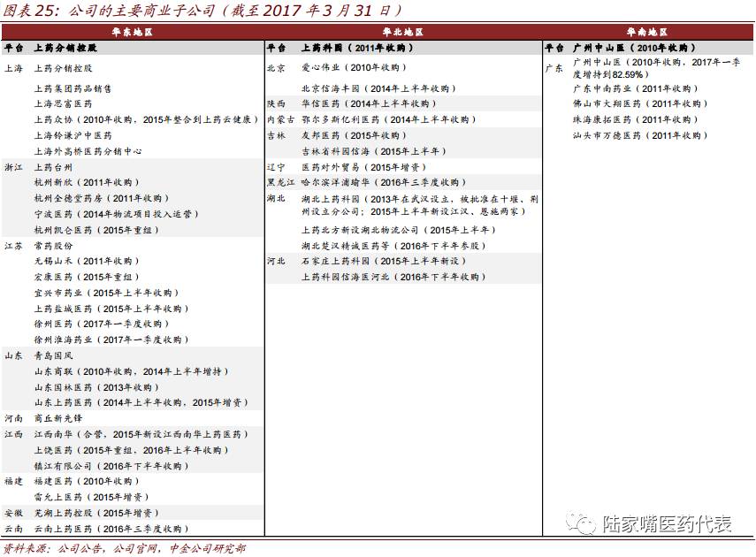
Task: Select the 常药股份 row under 江苏
Action: (x=53, y=246)
